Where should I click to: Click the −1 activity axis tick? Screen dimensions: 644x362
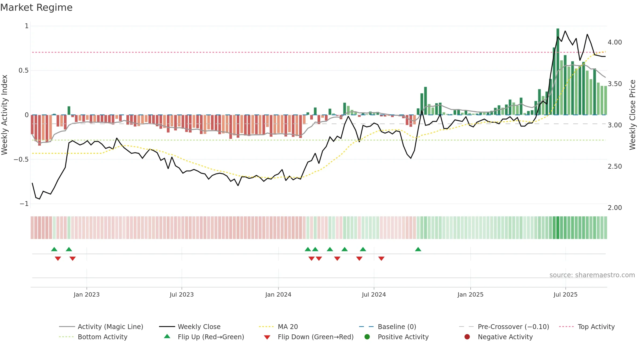tap(24, 204)
